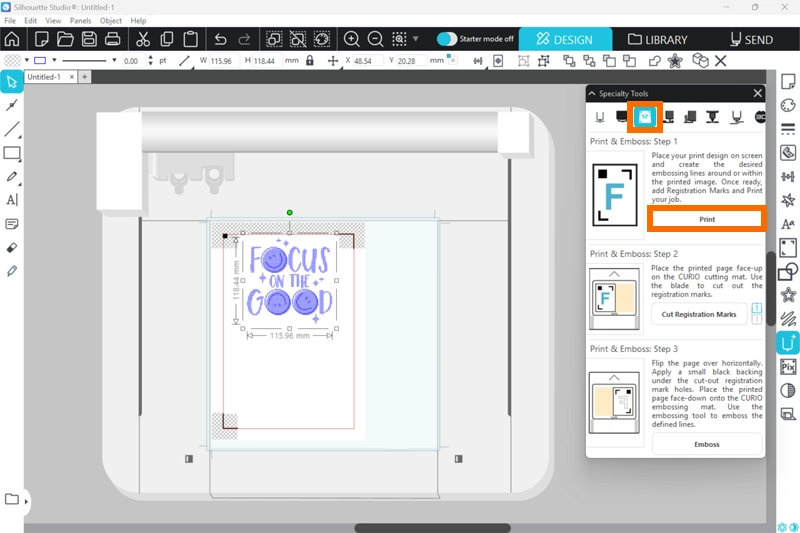The width and height of the screenshot is (800, 533).
Task: Choose the Knife tool in left toolbar
Action: click(x=12, y=271)
